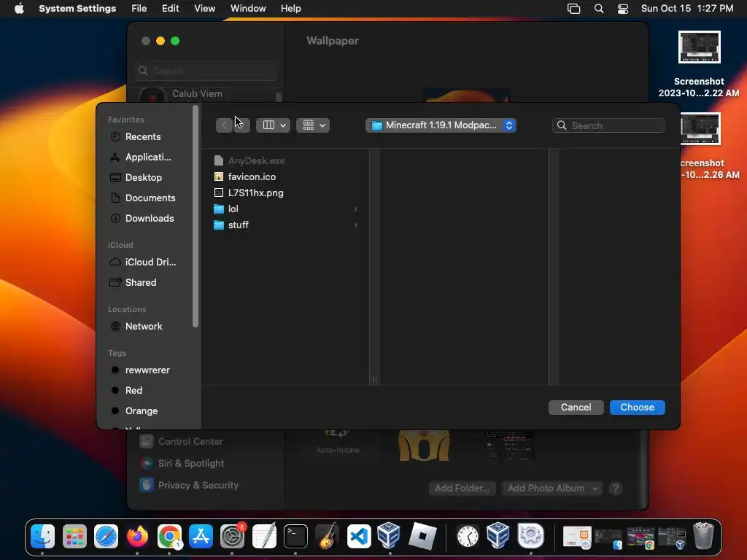Open the Trash from the dock

[x=703, y=536]
